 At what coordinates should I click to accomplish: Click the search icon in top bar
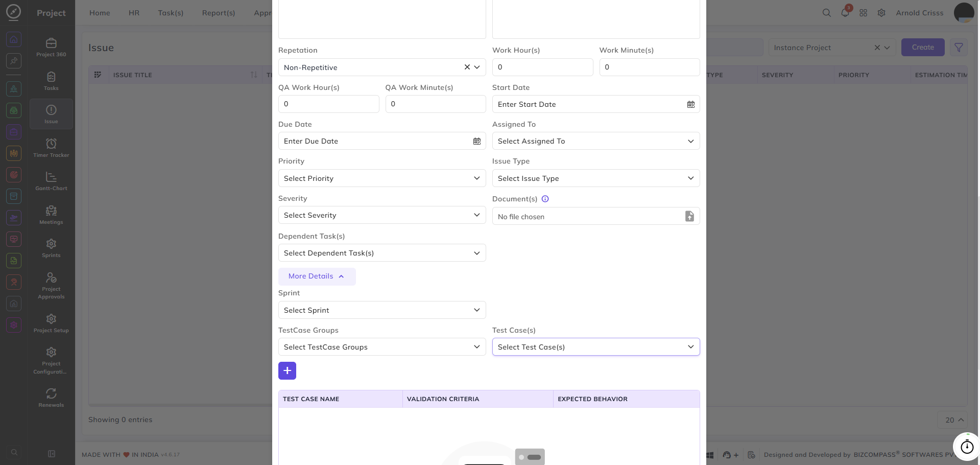[x=826, y=13]
